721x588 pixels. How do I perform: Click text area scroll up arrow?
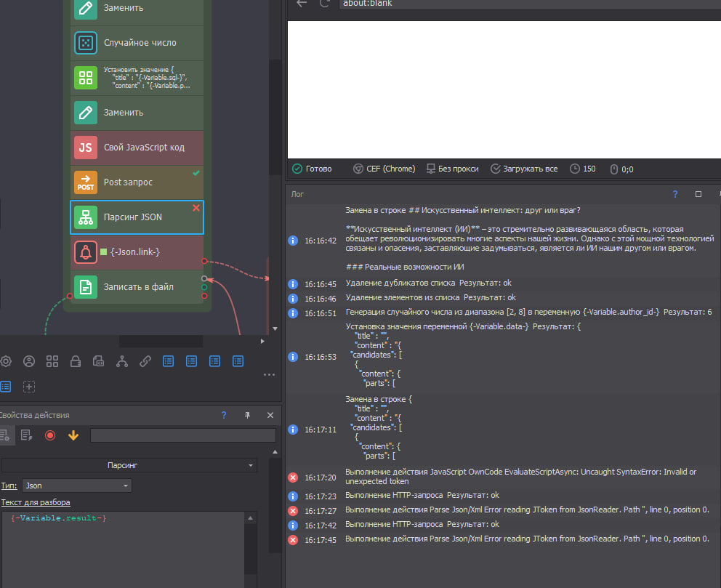pos(250,518)
